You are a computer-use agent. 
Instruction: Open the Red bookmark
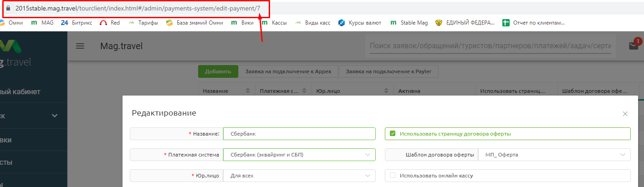pos(110,22)
